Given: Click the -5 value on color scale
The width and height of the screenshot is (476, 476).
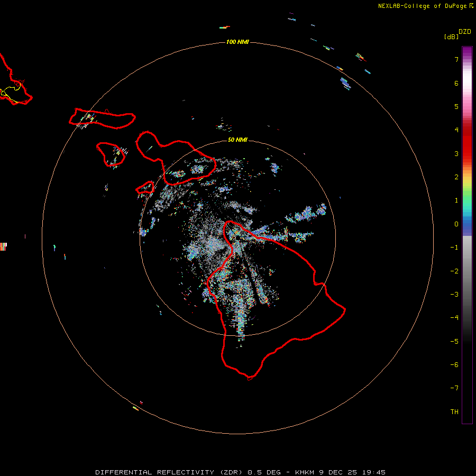Looking at the screenshot, I should point(454,342).
